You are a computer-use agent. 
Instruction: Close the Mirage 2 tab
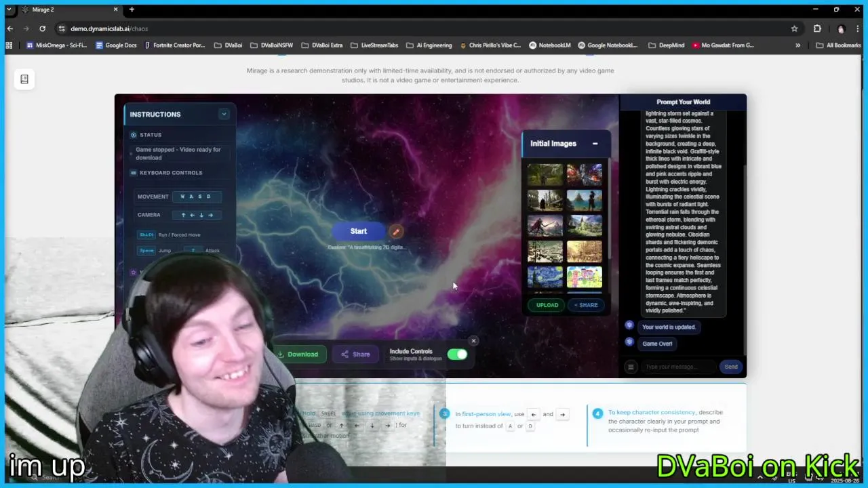[x=115, y=9]
